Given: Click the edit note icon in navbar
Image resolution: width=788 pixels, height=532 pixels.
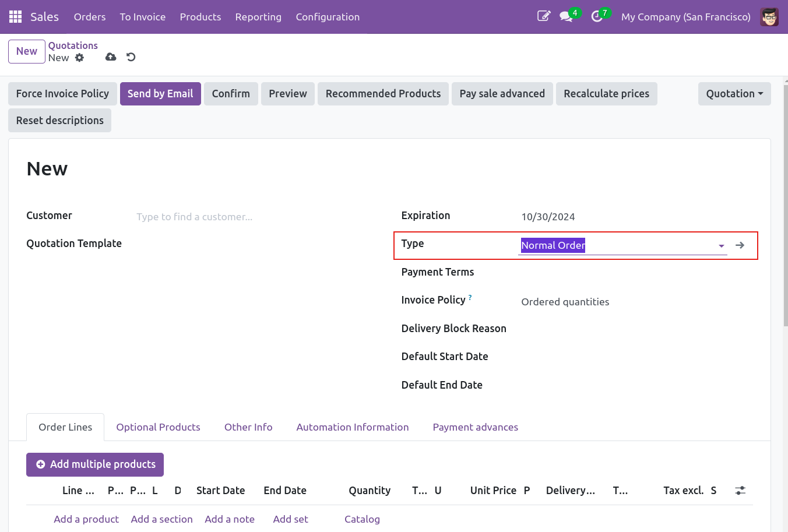Looking at the screenshot, I should pos(543,16).
